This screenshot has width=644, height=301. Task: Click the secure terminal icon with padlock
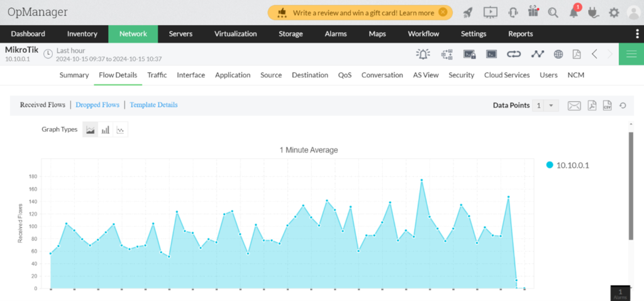click(x=469, y=54)
